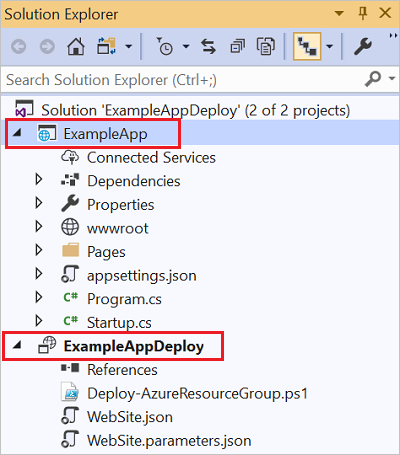Select References under ExampleAppDeploy
Screen dimensions: 400x455
(122, 370)
